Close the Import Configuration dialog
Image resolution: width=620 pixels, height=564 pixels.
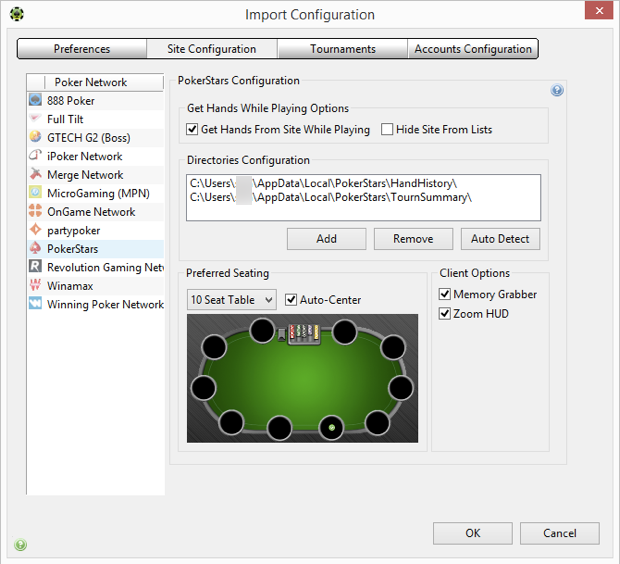click(599, 10)
